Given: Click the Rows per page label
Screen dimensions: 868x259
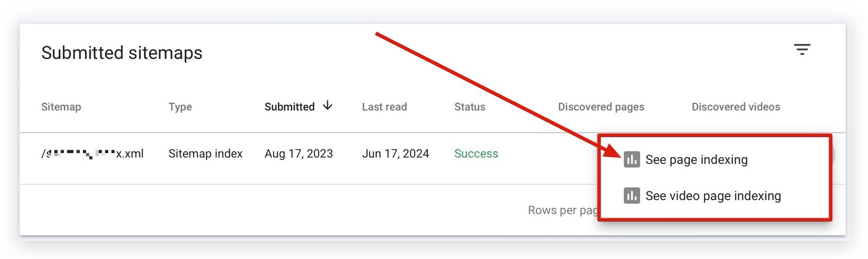Looking at the screenshot, I should pos(562,210).
